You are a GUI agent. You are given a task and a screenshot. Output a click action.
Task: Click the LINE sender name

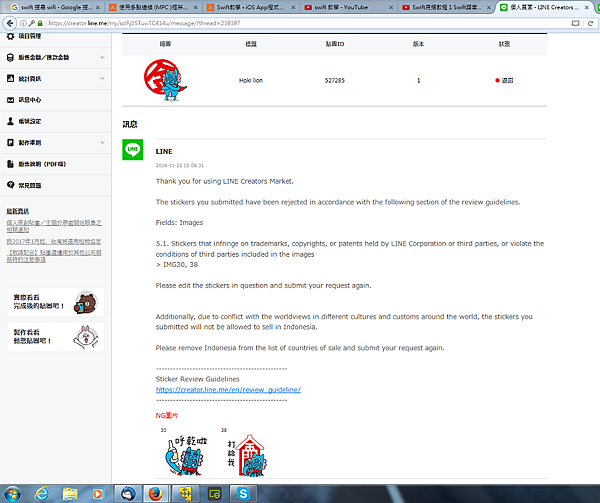pos(164,151)
